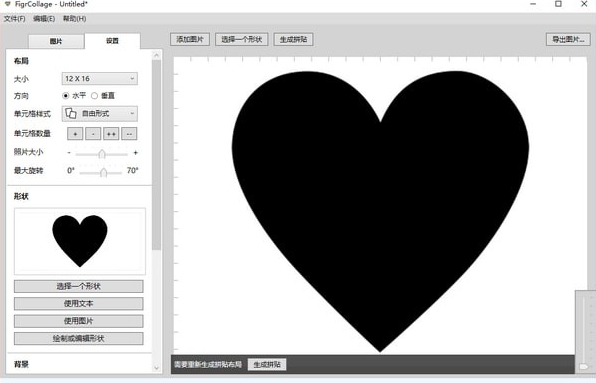This screenshot has width=596, height=383.
Task: Click the top toolbar 生成拼贴 button
Action: pyautogui.click(x=293, y=39)
